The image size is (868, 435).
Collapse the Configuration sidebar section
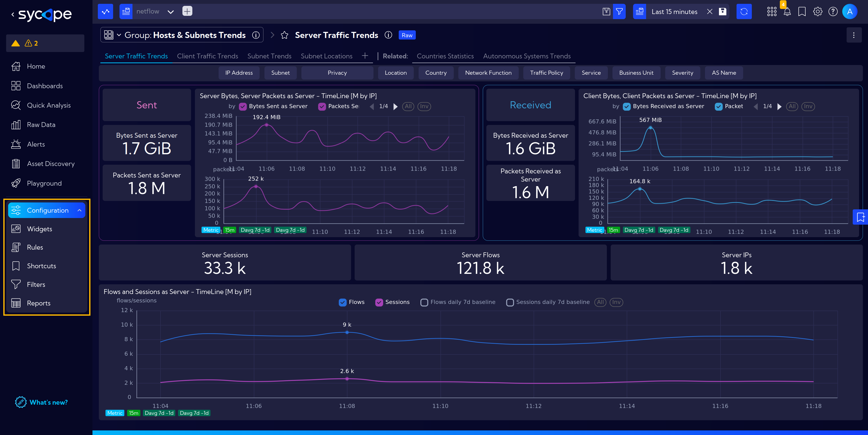(x=79, y=210)
